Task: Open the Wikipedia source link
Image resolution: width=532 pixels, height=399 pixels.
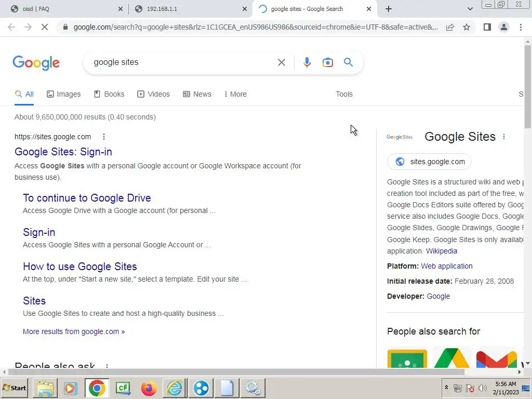Action: pos(442,251)
